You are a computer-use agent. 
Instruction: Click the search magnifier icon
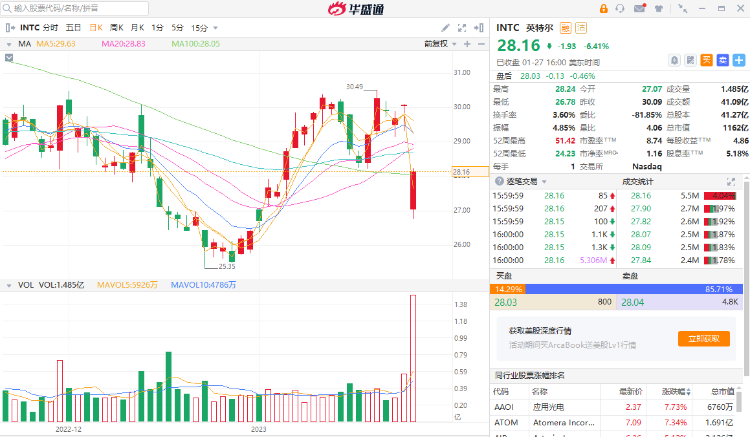[7, 8]
